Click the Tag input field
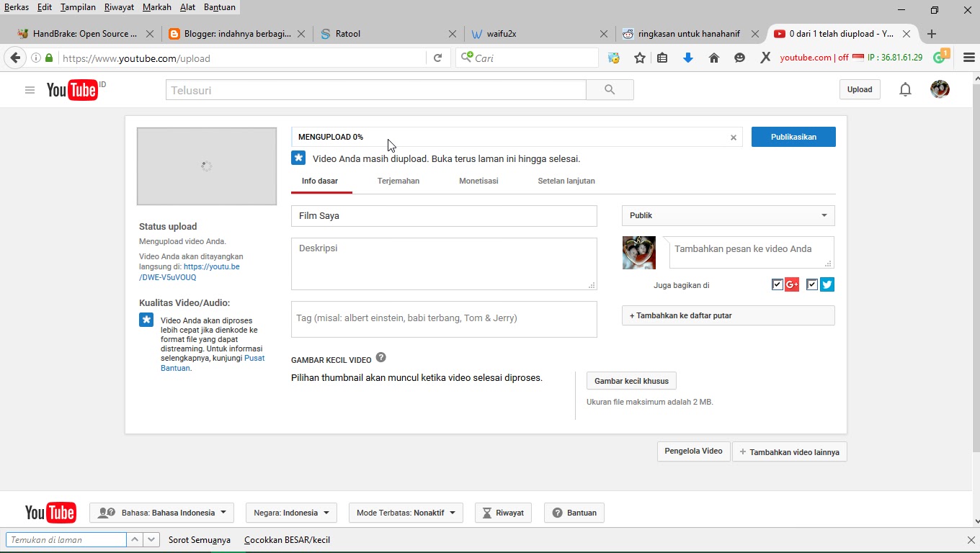Screen dimensions: 980x553 pyautogui.click(x=444, y=318)
